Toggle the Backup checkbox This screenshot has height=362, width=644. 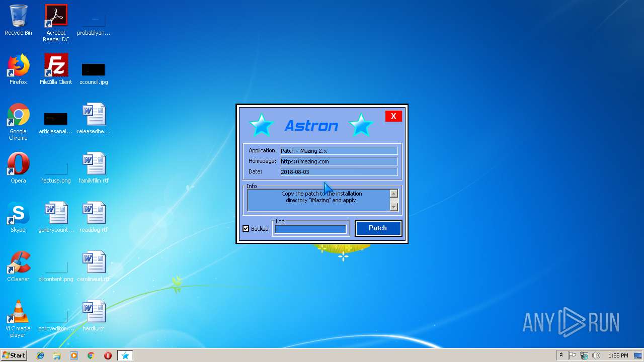(246, 229)
